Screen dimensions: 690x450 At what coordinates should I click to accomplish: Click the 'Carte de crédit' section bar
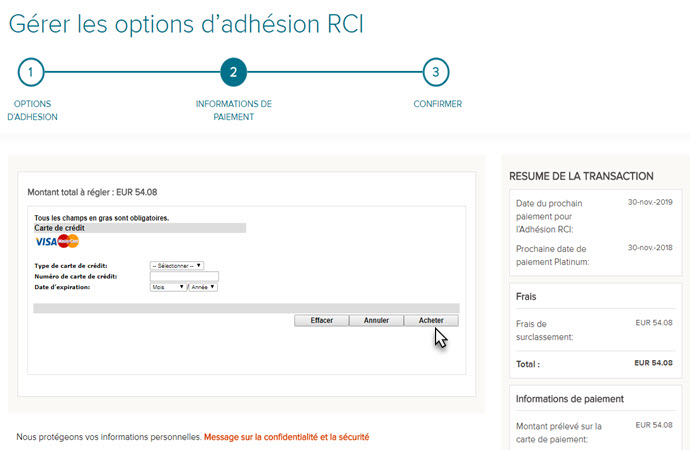pyautogui.click(x=140, y=228)
